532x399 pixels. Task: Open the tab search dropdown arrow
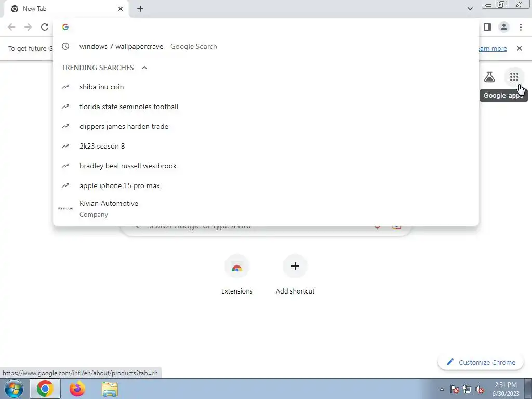coord(470,9)
